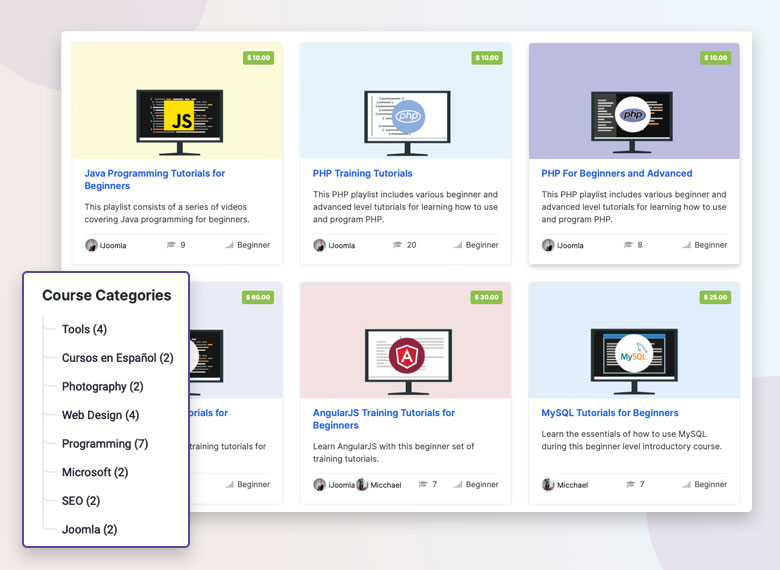This screenshot has height=570, width=780.
Task: Click the $60.00 price badge
Action: pyautogui.click(x=258, y=297)
